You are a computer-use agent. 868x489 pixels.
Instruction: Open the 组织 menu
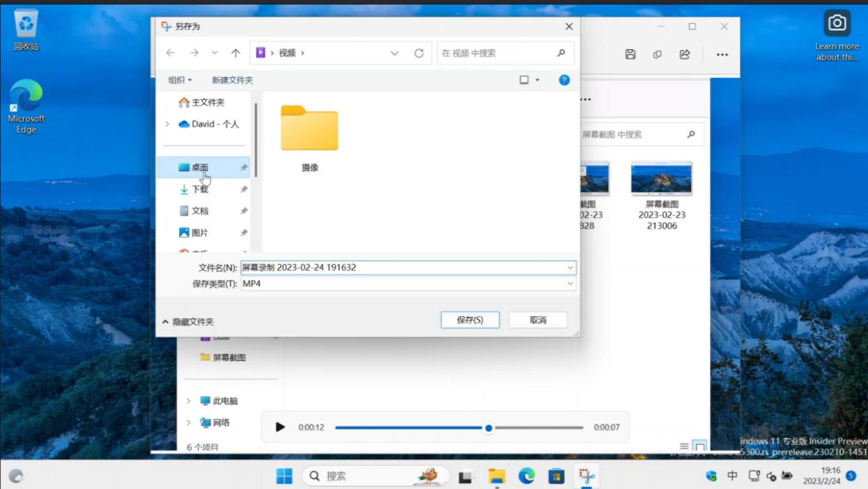tap(179, 79)
